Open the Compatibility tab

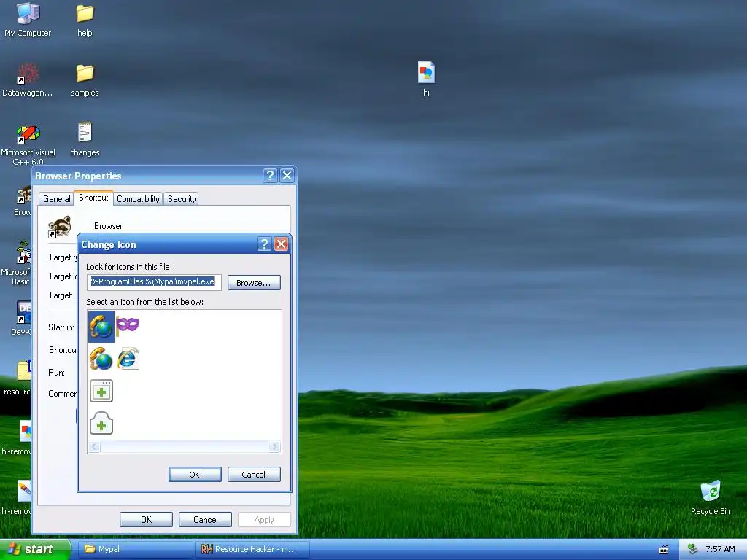coord(138,199)
